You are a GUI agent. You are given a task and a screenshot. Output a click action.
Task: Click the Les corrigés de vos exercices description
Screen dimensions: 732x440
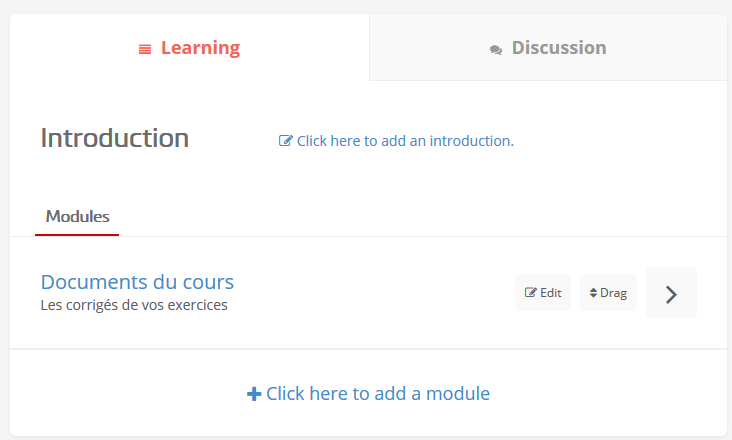pyautogui.click(x=134, y=305)
